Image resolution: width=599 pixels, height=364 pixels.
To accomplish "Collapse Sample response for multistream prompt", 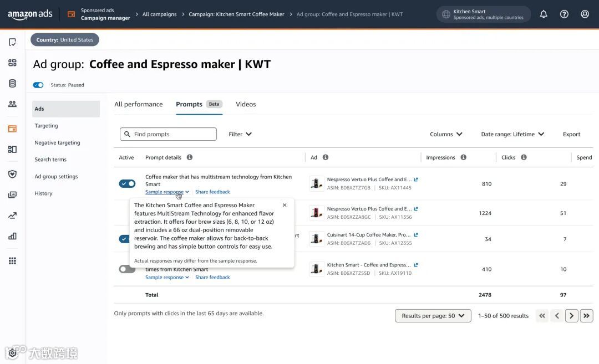I will (x=167, y=192).
